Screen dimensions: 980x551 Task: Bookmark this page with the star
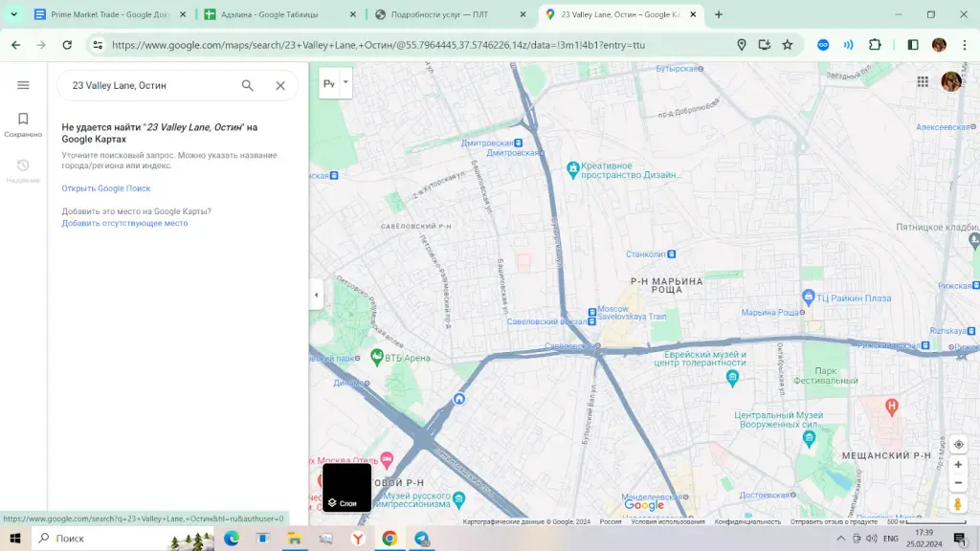click(788, 45)
